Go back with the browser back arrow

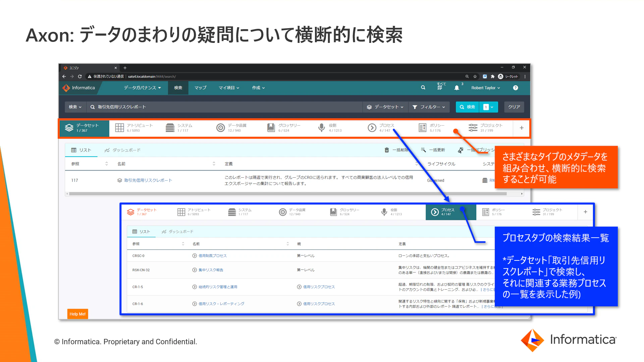click(x=64, y=76)
